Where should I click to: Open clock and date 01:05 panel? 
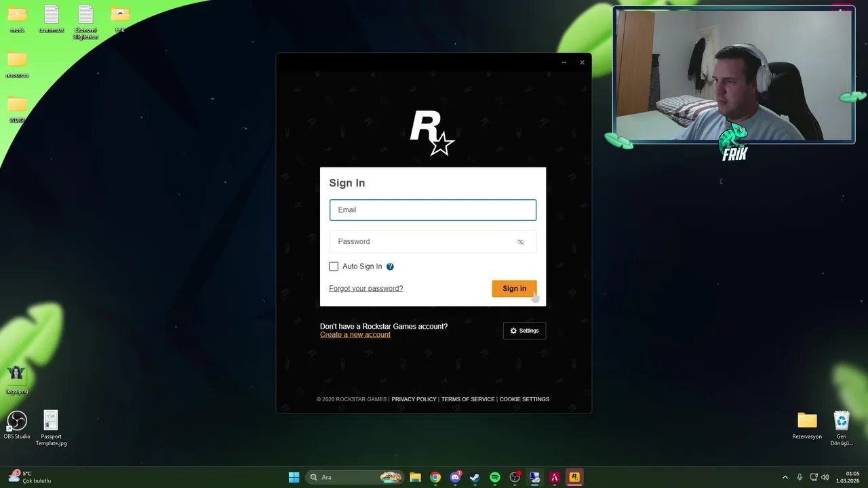pyautogui.click(x=849, y=477)
